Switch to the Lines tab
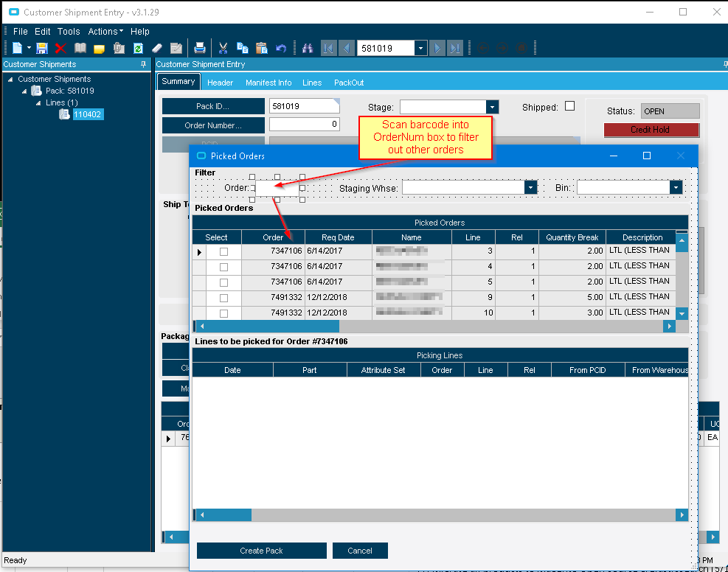 click(x=312, y=83)
